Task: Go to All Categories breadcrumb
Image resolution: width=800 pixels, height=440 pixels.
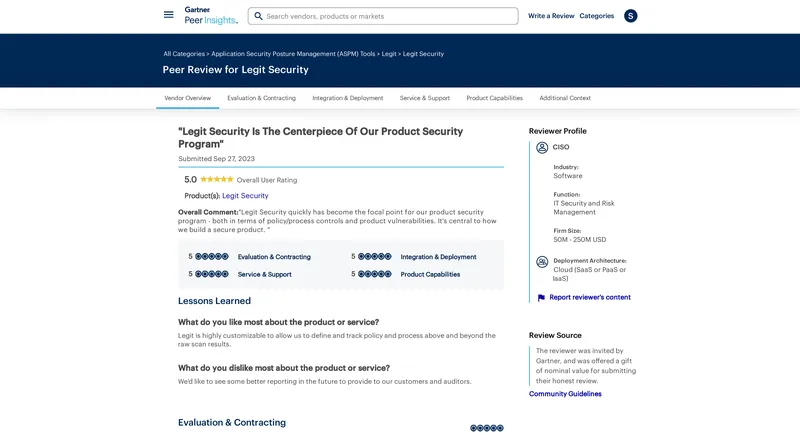Action: pyautogui.click(x=184, y=54)
